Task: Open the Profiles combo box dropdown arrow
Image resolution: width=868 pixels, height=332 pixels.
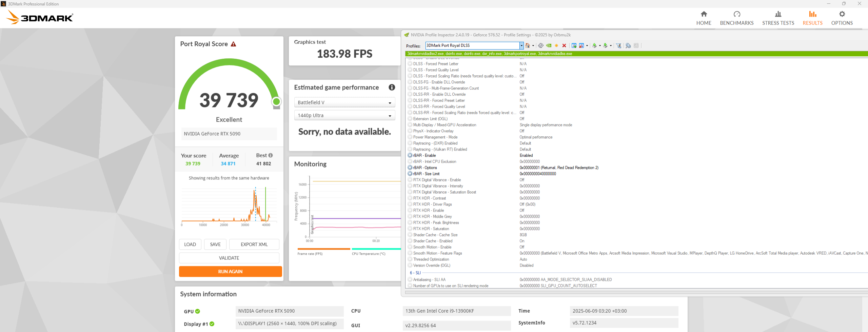Action: 521,46
